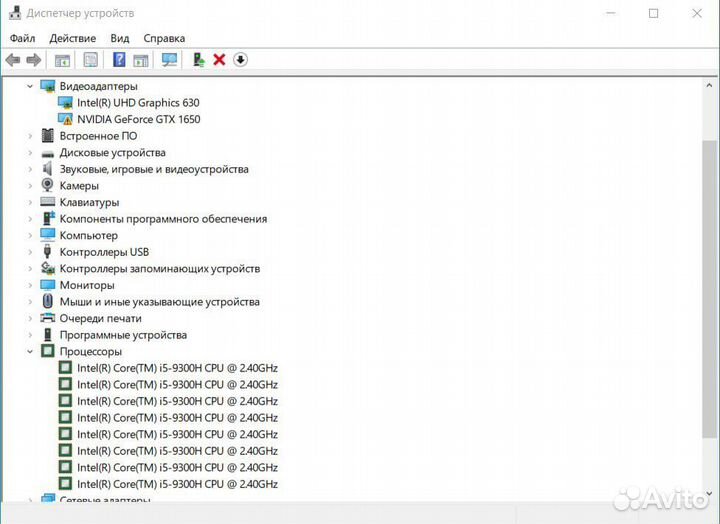Expand the Клавиатуры category

[31, 202]
